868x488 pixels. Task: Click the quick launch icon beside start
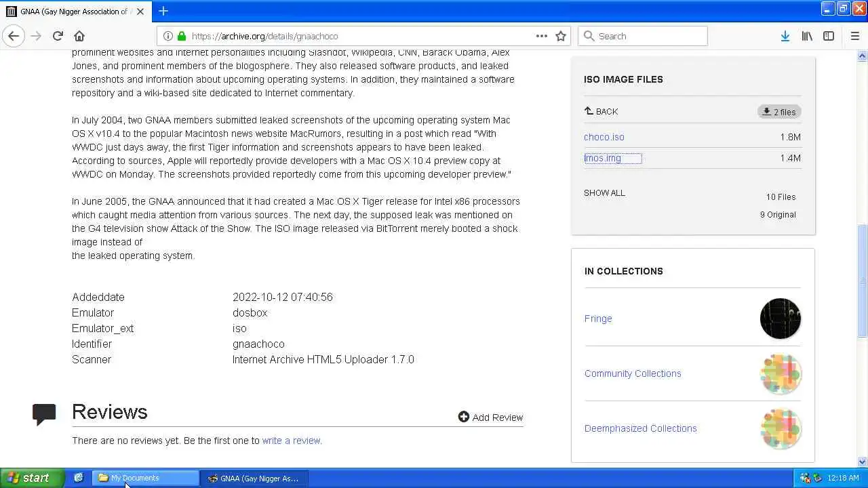click(x=78, y=478)
